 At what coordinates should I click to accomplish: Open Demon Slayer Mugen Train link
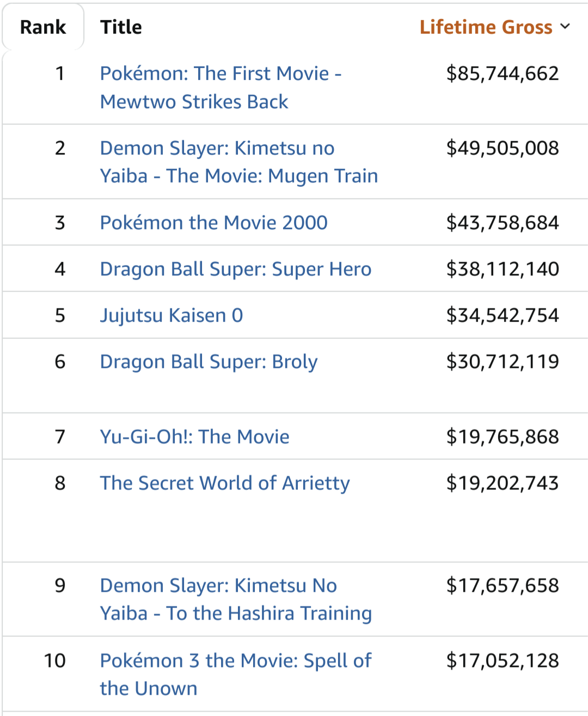[x=239, y=162]
